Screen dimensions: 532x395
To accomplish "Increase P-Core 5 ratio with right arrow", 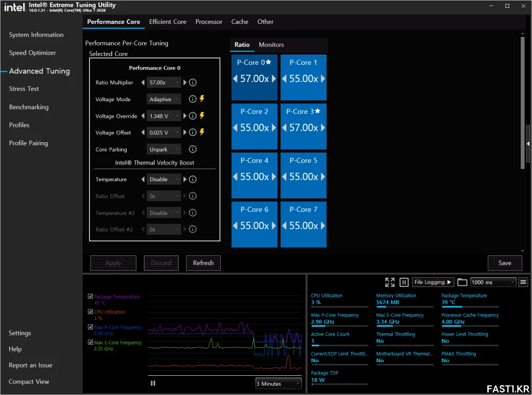I will point(323,176).
